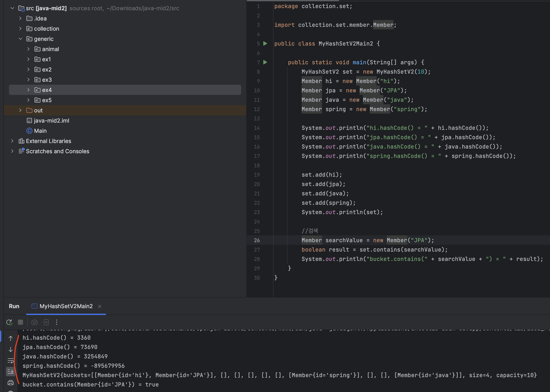Viewport: 550px width, 392px height.
Task: Expand the collection package chevron
Action: pyautogui.click(x=20, y=29)
